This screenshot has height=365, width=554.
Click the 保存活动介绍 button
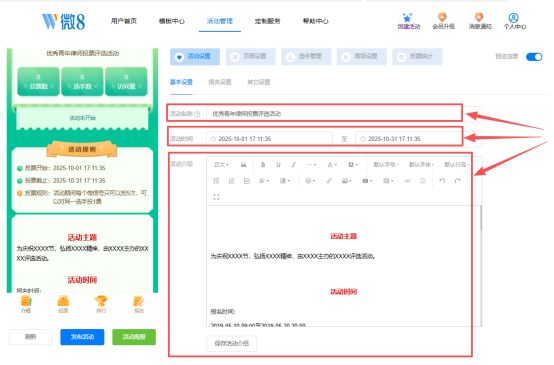tap(232, 343)
